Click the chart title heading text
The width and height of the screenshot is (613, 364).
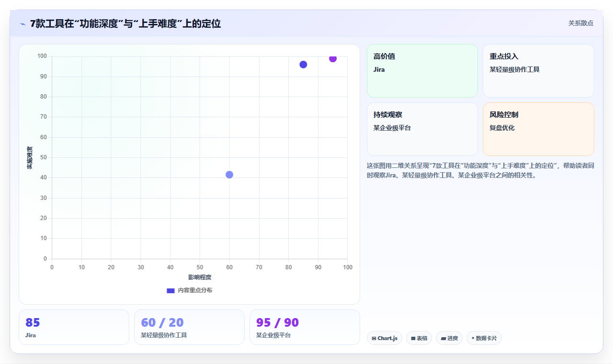pos(125,23)
